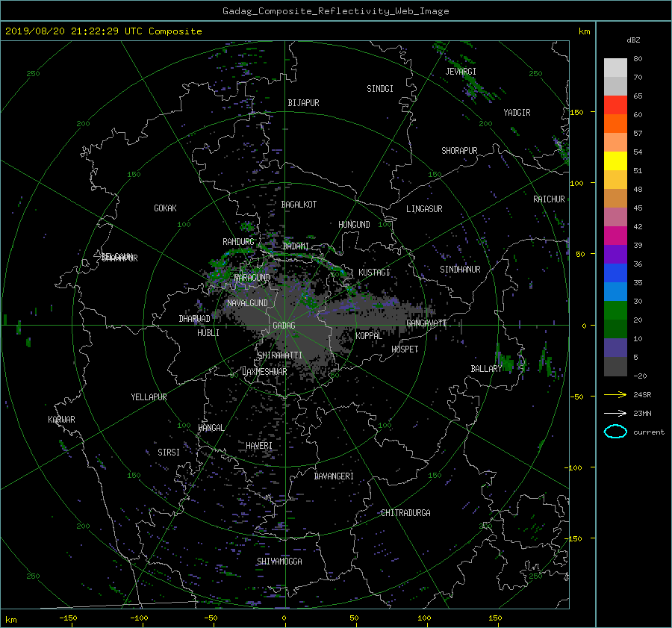Click the DHARWAD city label
Viewport: 672px width, 628px height.
pyautogui.click(x=194, y=319)
